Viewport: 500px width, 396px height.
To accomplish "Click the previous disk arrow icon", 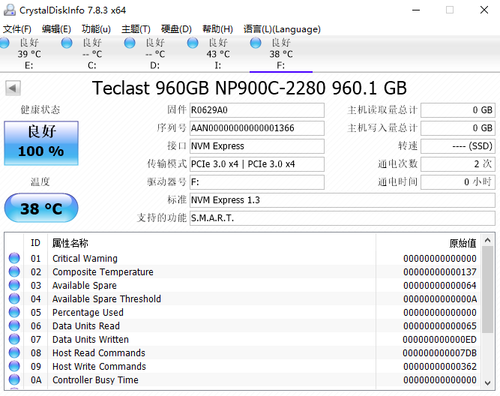I will 13,88.
